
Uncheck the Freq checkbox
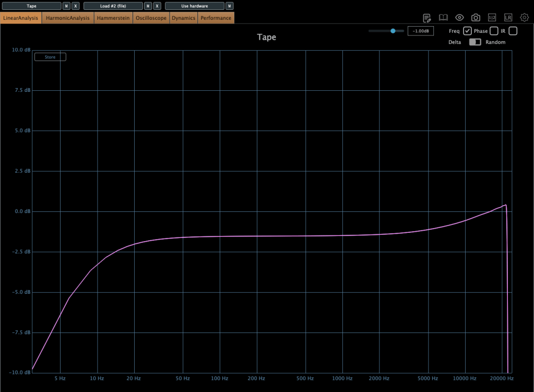[x=467, y=31]
